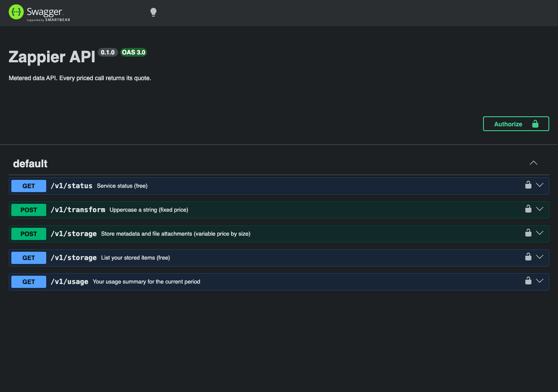Image resolution: width=558 pixels, height=392 pixels.
Task: Click "Your usage summary for the current period"
Action: point(146,282)
